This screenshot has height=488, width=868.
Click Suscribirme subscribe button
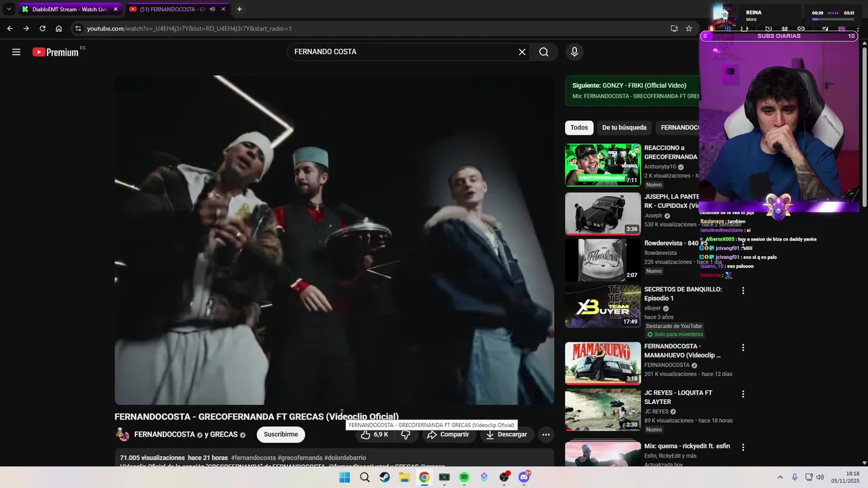pos(281,434)
